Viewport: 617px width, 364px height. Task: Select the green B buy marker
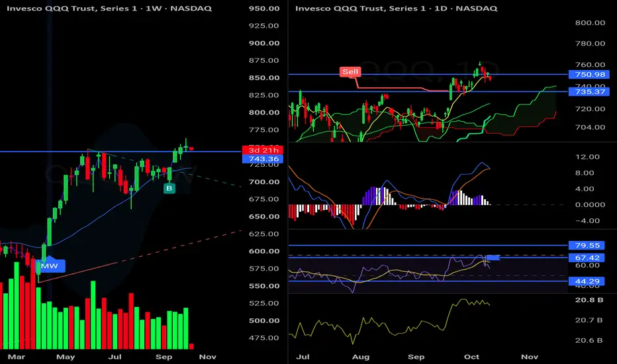169,188
